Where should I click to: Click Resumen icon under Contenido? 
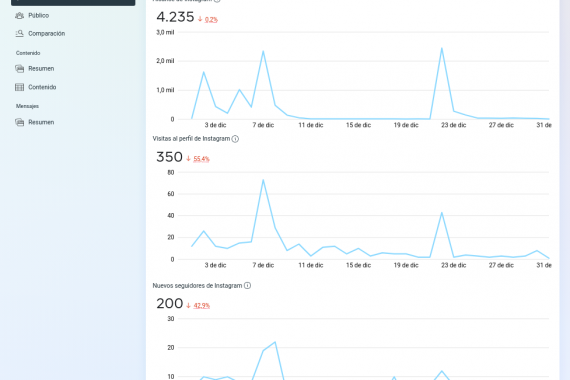click(x=19, y=69)
